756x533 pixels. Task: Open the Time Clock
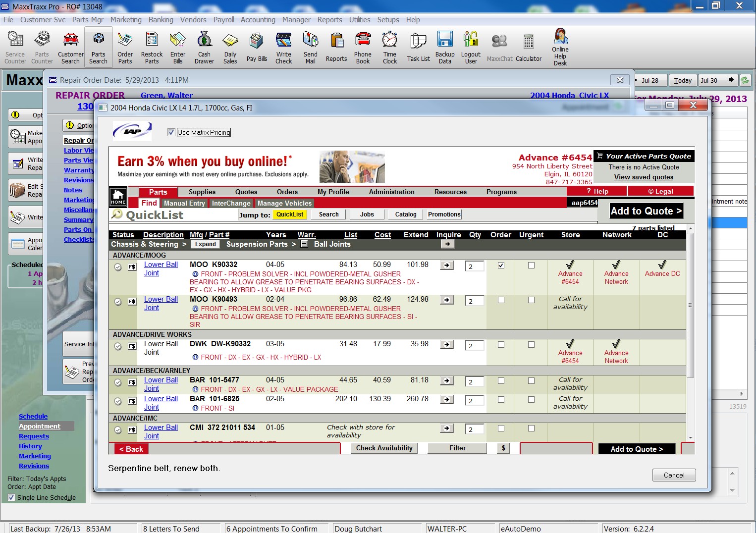390,48
